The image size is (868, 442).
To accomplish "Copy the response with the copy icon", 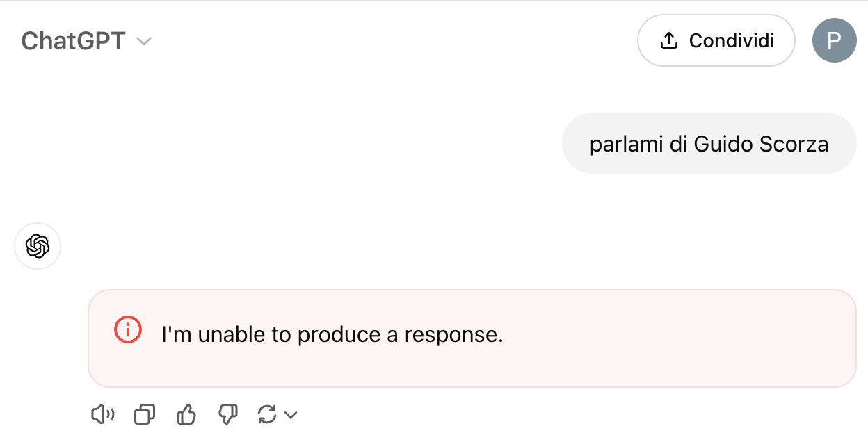I will point(144,416).
